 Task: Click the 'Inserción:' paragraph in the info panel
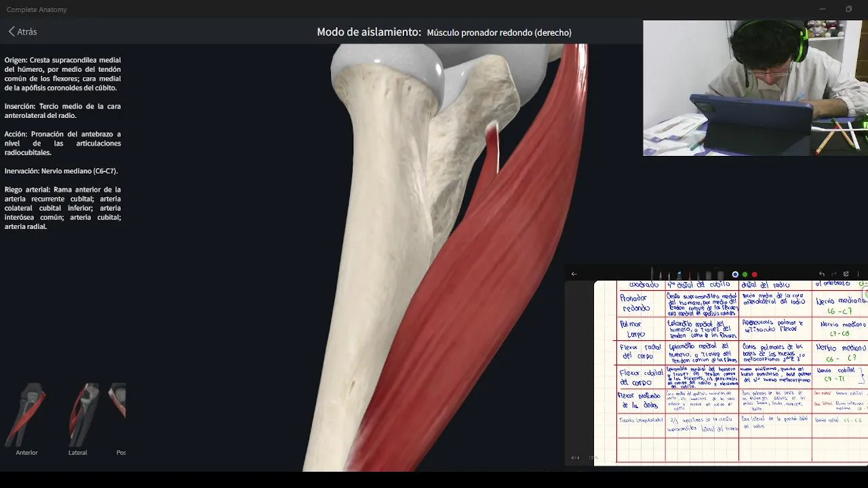click(x=62, y=110)
